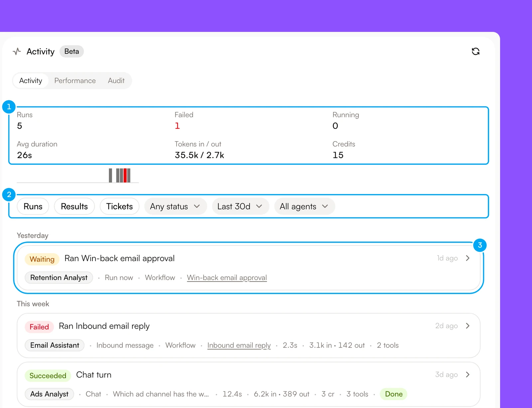532x408 pixels.
Task: Open the Inbound email reply workflow link
Action: [x=239, y=346]
